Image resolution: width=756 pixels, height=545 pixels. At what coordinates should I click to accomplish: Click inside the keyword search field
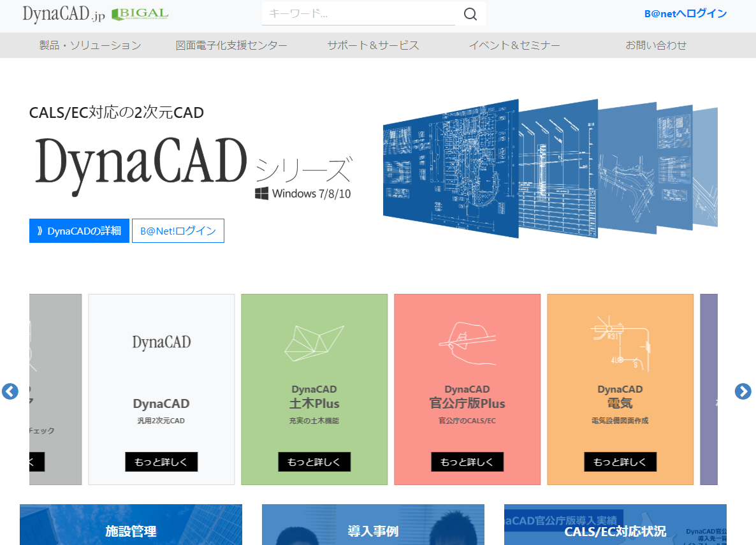[357, 13]
